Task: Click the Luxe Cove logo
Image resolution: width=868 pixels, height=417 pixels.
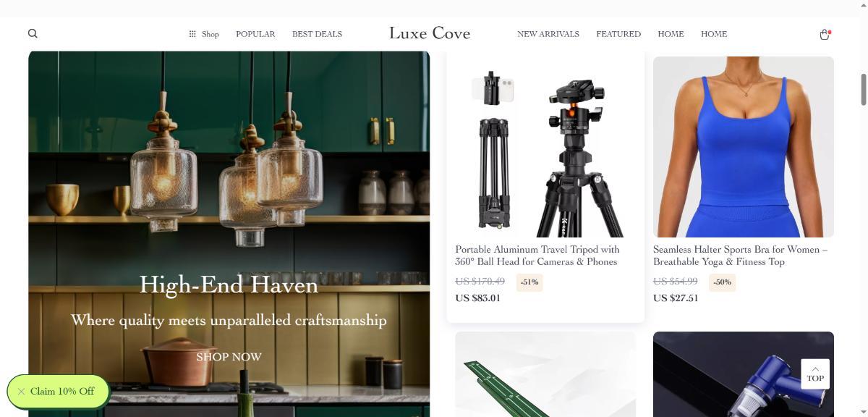Action: coord(430,33)
